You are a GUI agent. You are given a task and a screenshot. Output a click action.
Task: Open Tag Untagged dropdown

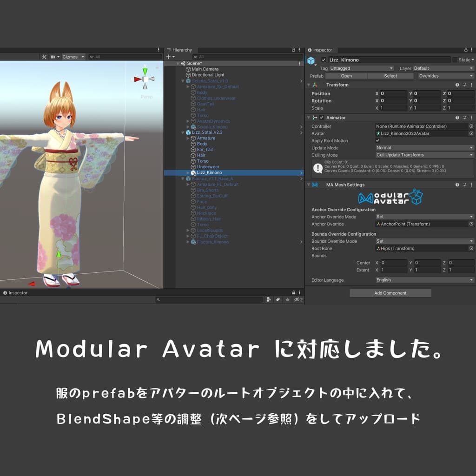point(362,68)
